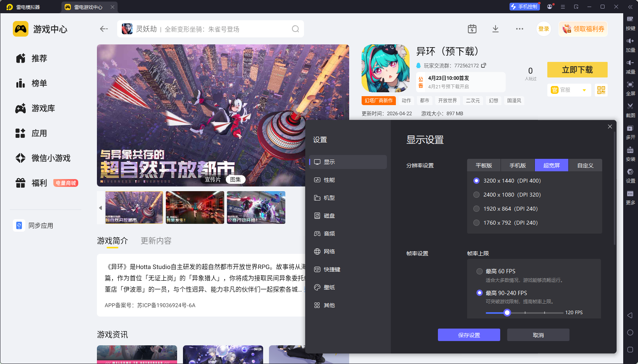Switch to the 自定义 resolution tab
The image size is (638, 364).
click(x=585, y=165)
